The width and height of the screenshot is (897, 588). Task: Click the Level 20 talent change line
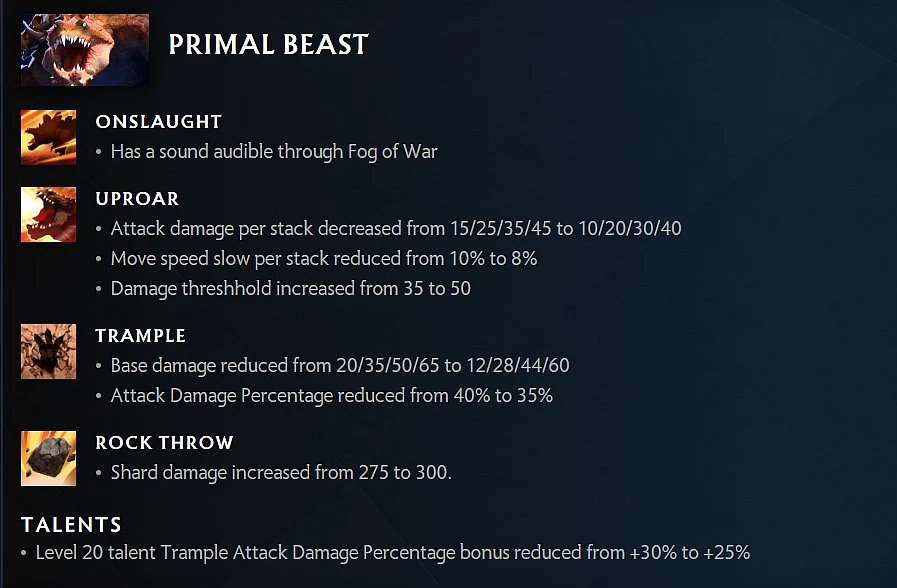(393, 553)
